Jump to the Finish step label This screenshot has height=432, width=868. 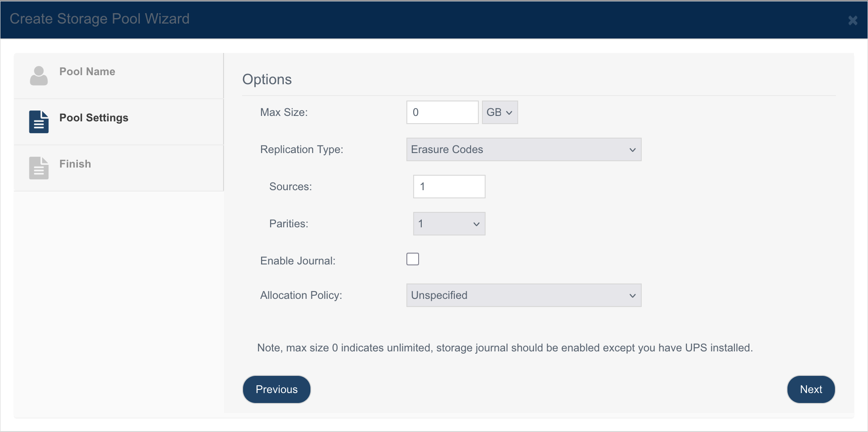75,164
